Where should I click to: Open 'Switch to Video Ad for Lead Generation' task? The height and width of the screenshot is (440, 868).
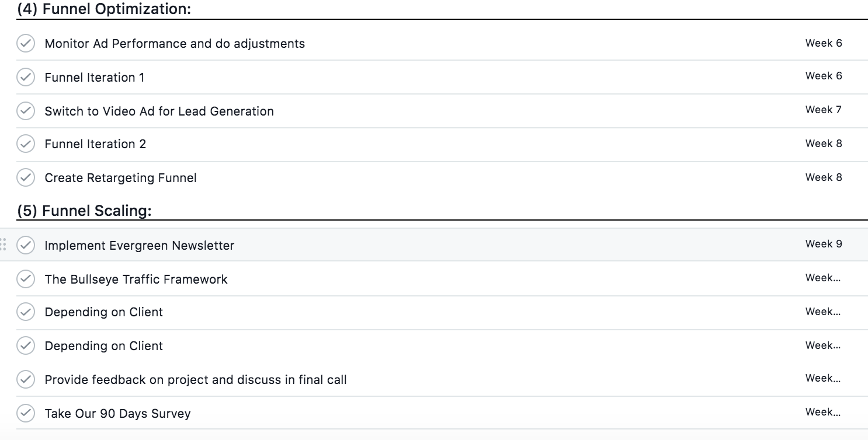pyautogui.click(x=159, y=111)
